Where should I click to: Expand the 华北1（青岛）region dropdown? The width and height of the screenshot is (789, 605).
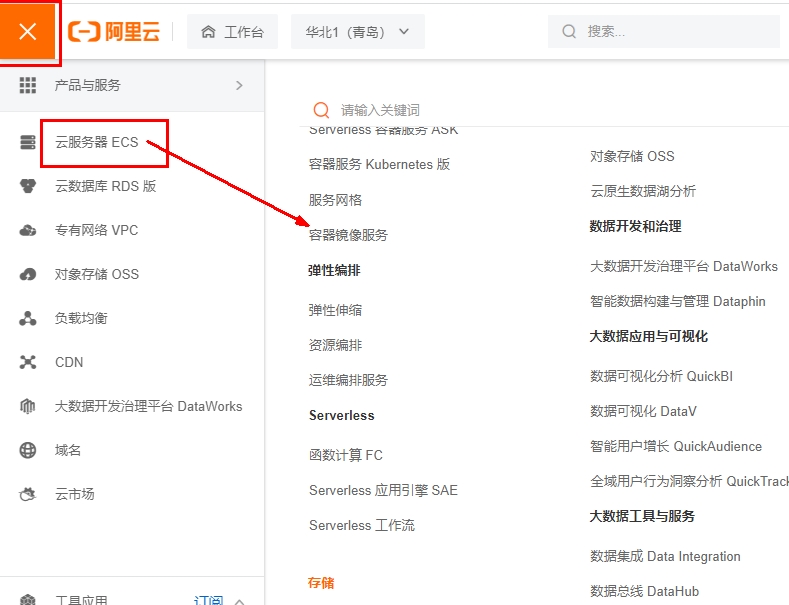point(357,32)
